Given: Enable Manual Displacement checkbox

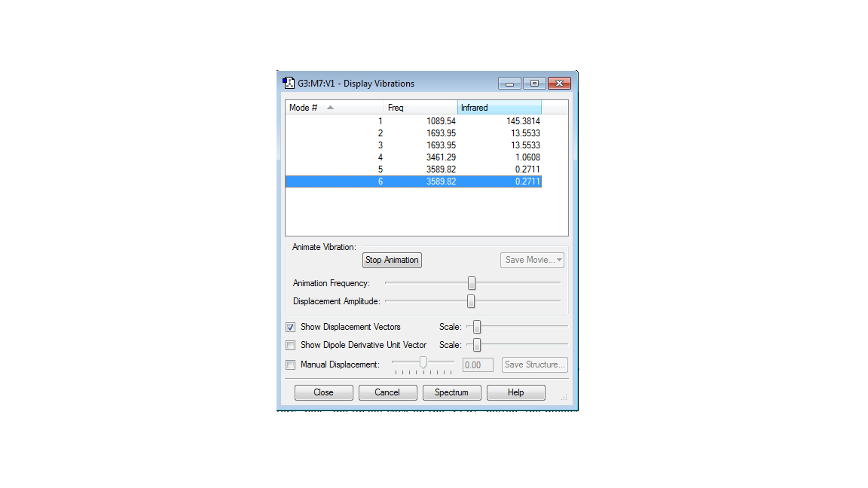Looking at the screenshot, I should click(x=291, y=364).
